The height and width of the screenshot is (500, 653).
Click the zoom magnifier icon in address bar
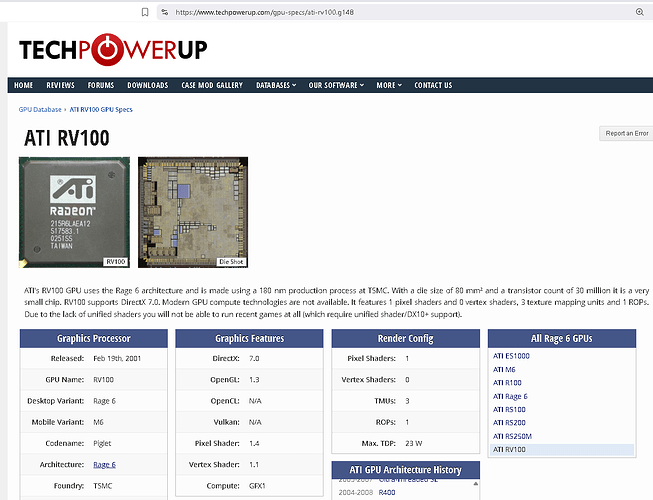point(640,12)
